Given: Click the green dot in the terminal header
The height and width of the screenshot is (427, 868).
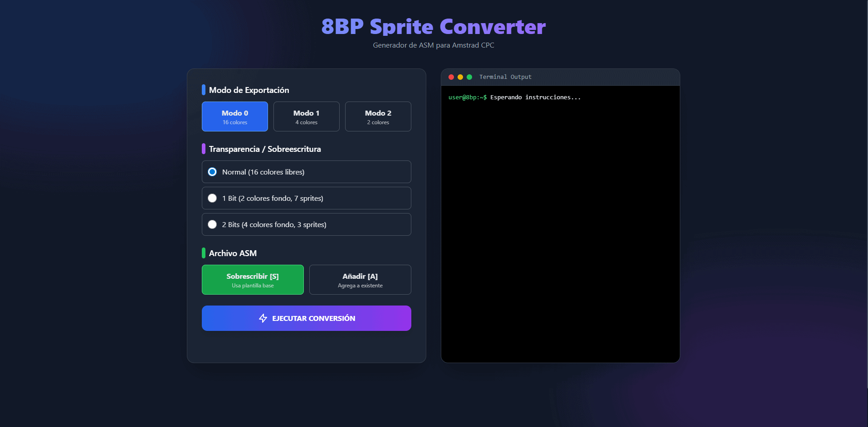Looking at the screenshot, I should (x=469, y=77).
